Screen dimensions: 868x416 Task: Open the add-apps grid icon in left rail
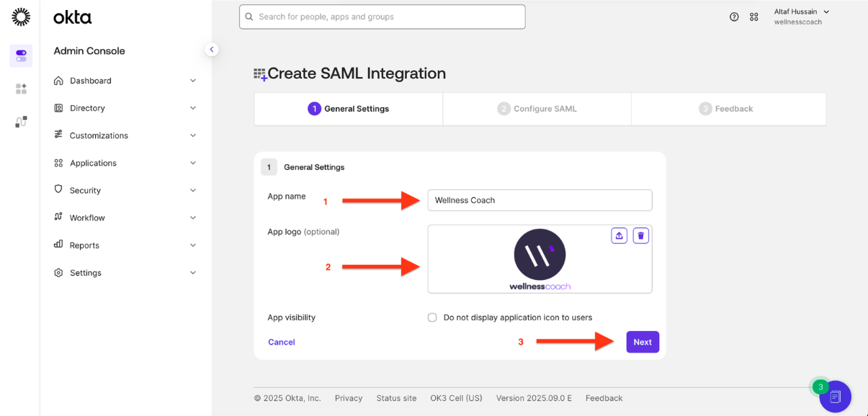(x=21, y=89)
